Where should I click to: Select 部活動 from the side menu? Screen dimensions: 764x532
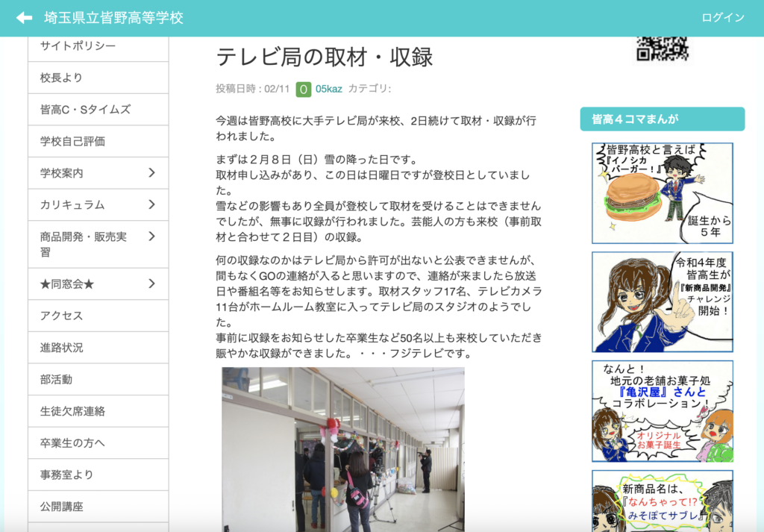(56, 379)
